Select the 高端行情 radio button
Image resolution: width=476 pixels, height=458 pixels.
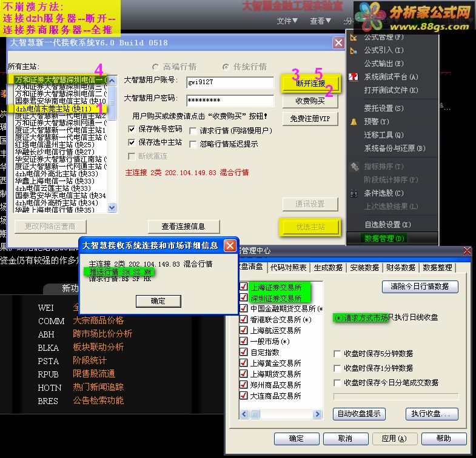pyautogui.click(x=155, y=67)
